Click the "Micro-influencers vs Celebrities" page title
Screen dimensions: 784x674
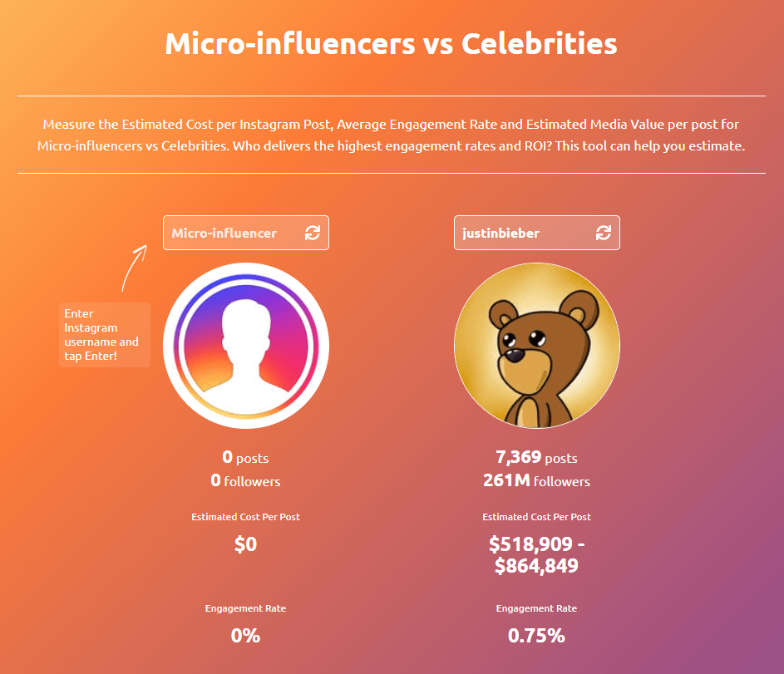391,43
